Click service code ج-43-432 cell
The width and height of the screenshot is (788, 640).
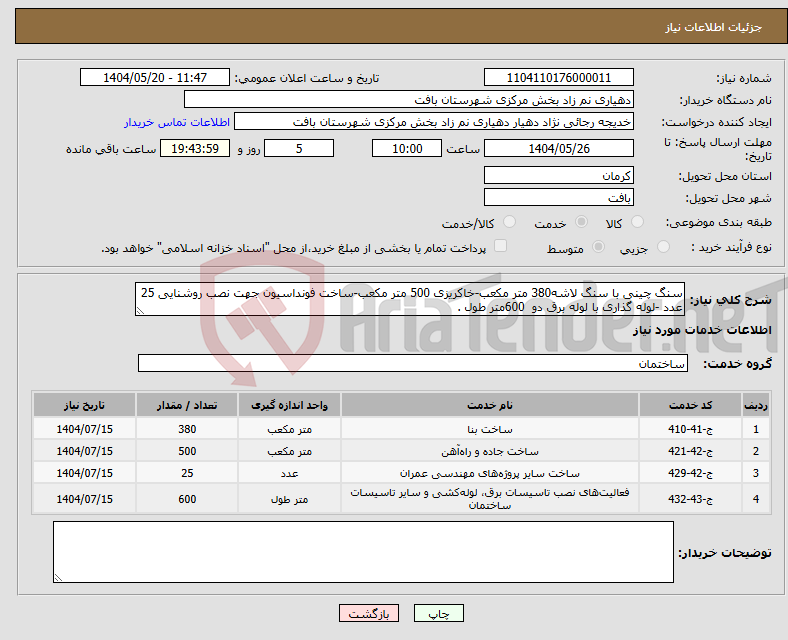tap(691, 499)
